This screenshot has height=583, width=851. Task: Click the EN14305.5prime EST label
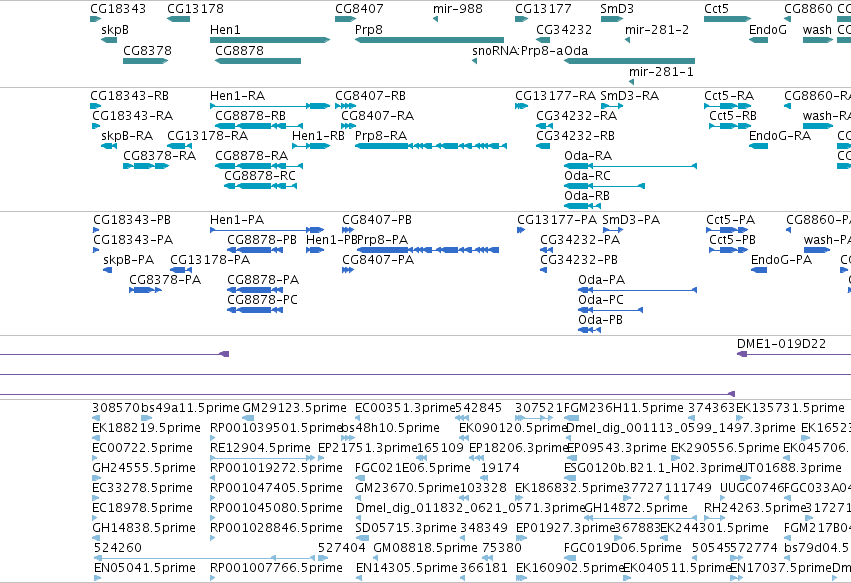[x=407, y=568]
